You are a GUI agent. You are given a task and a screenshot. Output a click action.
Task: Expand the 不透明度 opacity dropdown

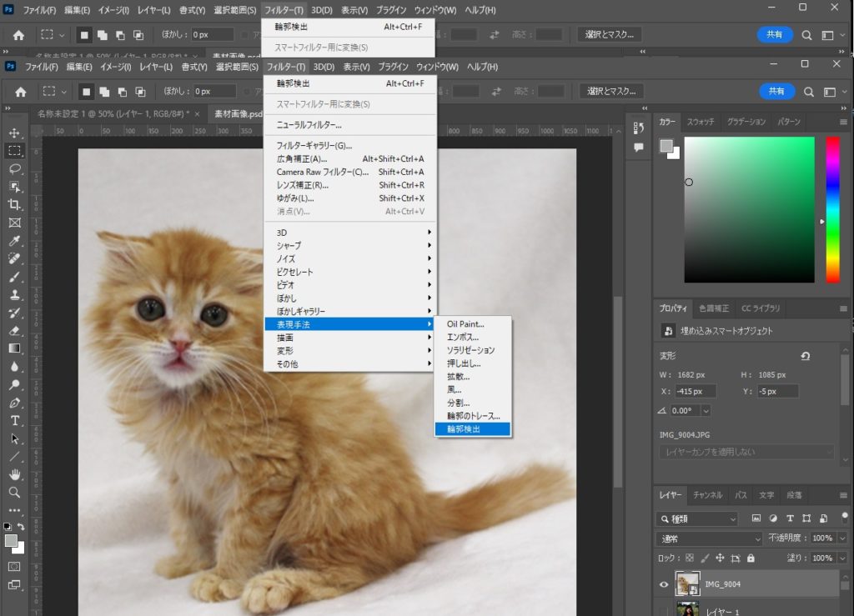842,538
